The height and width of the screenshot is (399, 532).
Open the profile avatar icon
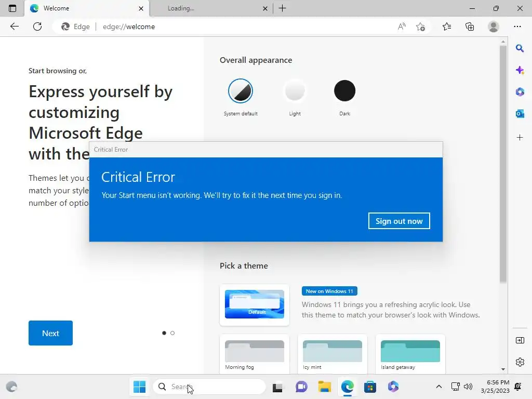[494, 26]
